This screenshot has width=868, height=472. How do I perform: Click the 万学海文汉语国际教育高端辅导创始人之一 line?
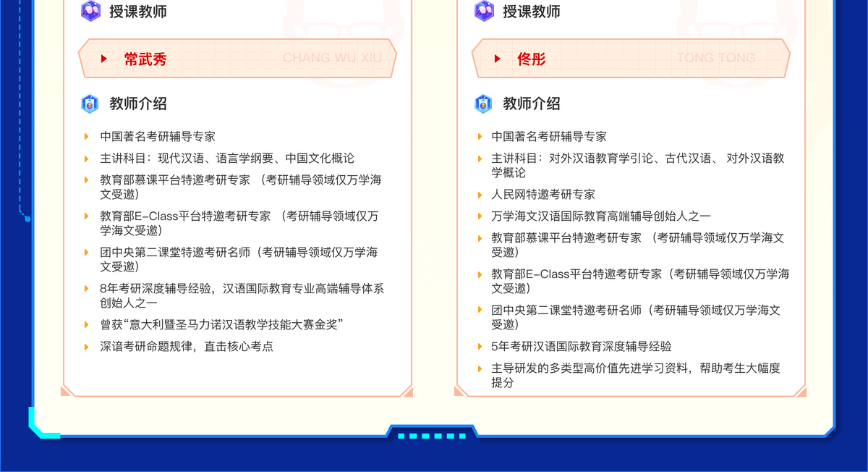pyautogui.click(x=601, y=216)
